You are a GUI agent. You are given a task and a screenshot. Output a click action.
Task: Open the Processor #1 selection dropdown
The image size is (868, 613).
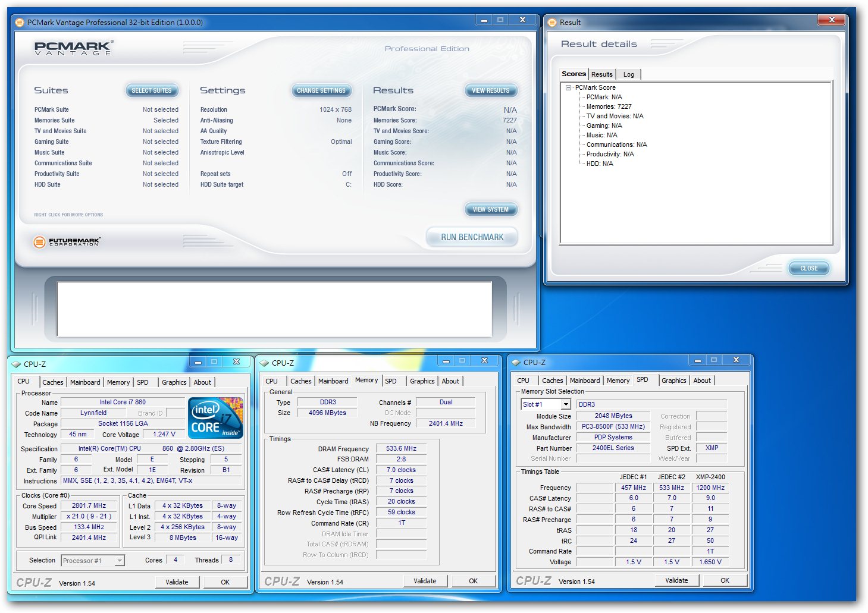pos(120,561)
